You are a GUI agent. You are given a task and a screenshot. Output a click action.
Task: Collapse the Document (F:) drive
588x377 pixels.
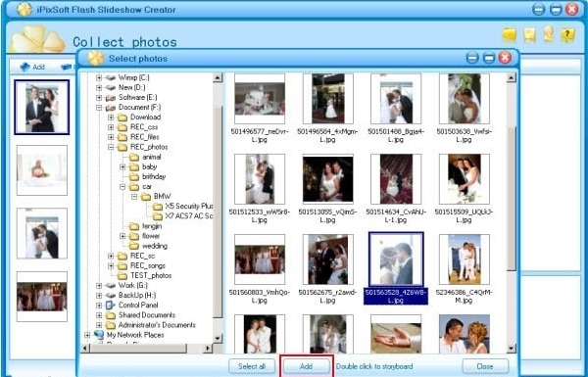click(x=99, y=107)
